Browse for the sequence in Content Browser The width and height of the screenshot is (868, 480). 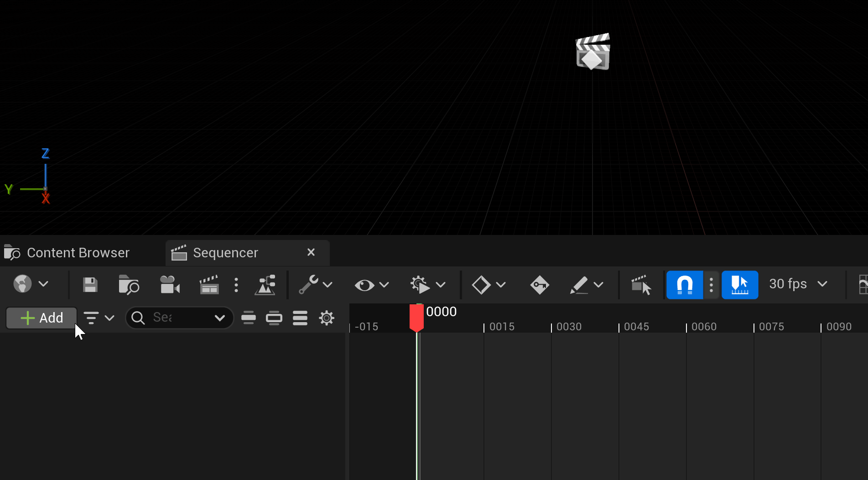pos(129,285)
